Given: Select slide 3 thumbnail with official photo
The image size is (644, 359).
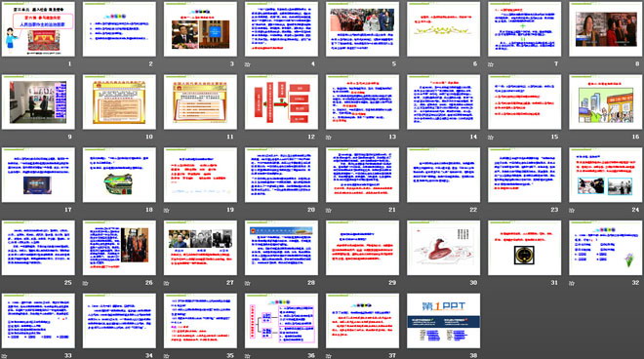Looking at the screenshot, I should click(x=200, y=29).
